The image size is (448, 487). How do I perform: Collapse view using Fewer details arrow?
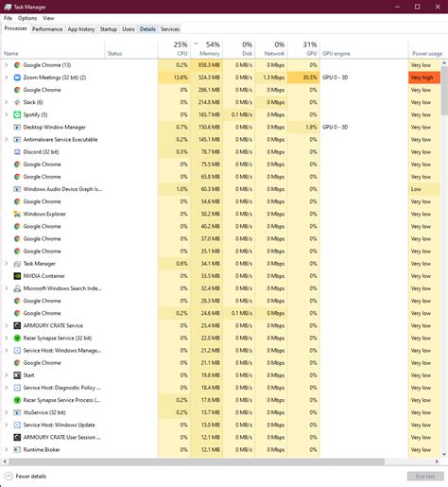(9, 476)
